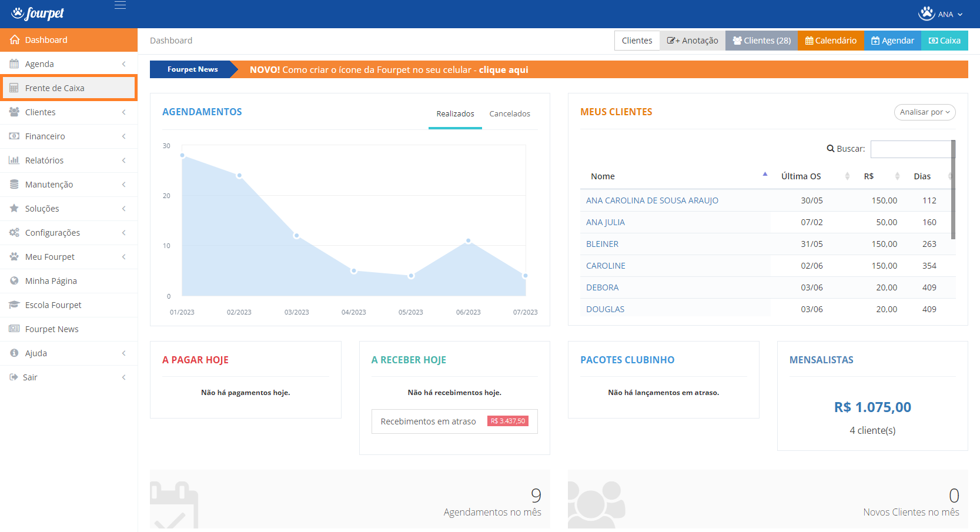Screen dimensions: 980x532
Task: Click the Novos Clientes no mês counter
Action: [768, 499]
